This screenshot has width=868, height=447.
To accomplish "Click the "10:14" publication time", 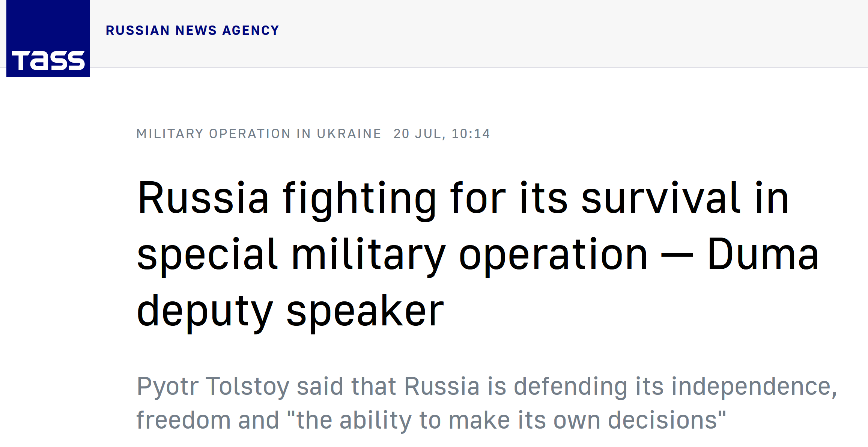I will [x=471, y=134].
